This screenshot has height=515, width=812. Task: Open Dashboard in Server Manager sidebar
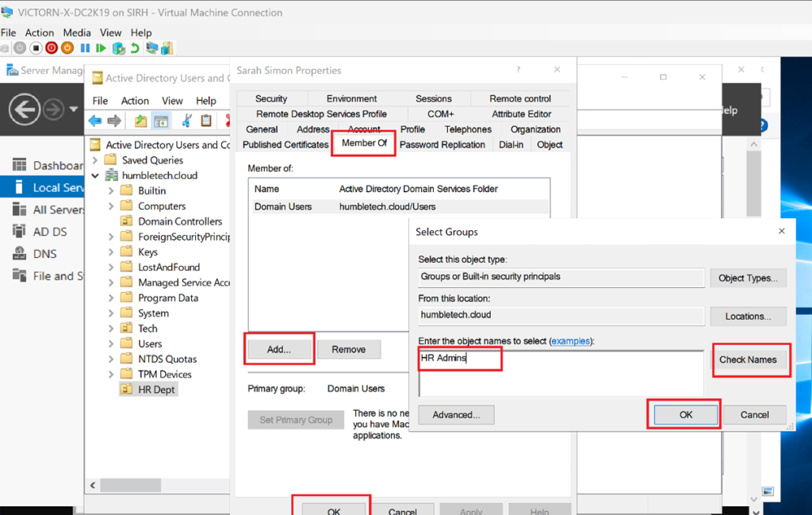pyautogui.click(x=48, y=165)
